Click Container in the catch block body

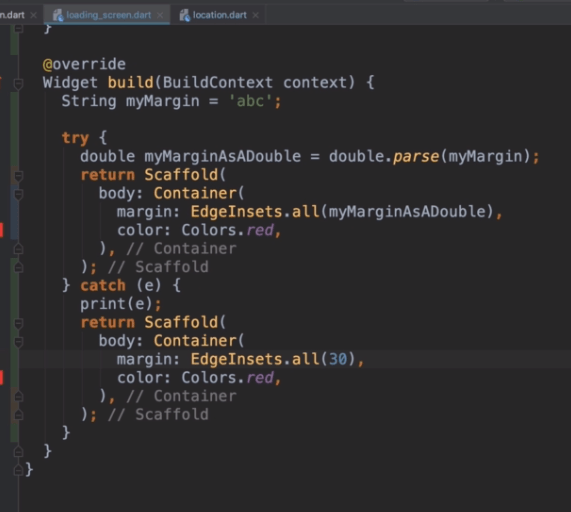click(x=195, y=341)
